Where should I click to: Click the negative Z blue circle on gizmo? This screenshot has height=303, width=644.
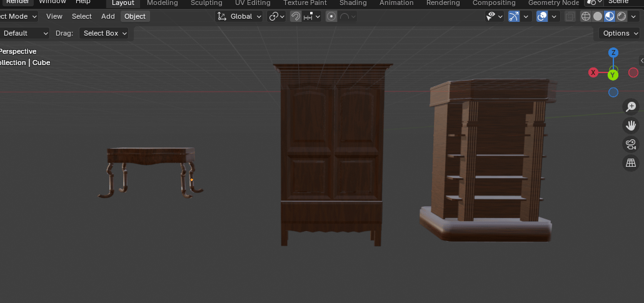[x=613, y=92]
